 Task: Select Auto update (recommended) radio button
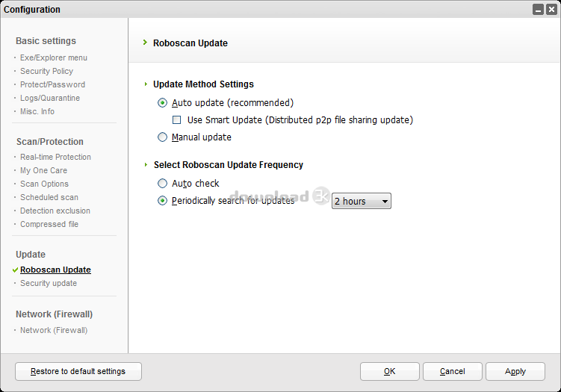[162, 103]
